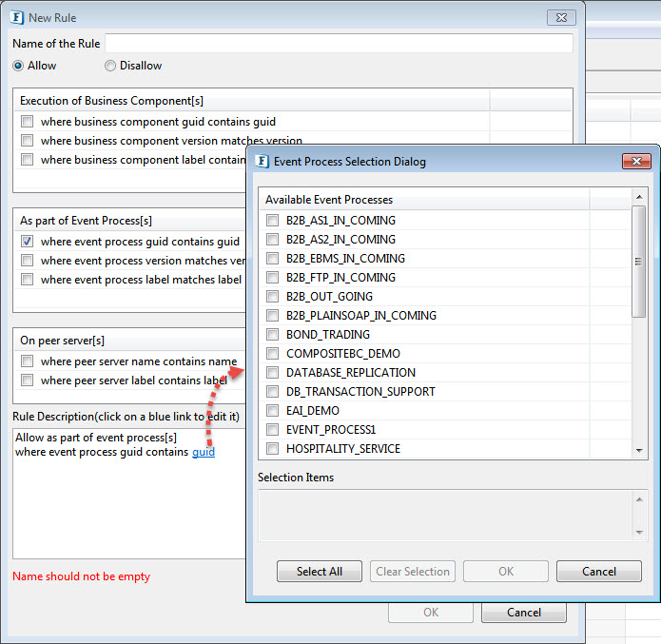Click the Name of the Rule field

tap(339, 43)
